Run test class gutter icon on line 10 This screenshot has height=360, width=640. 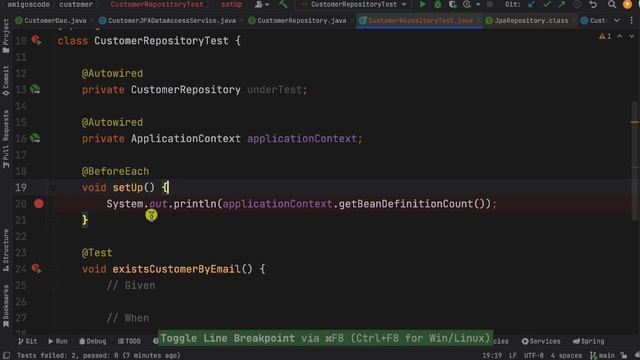point(36,40)
